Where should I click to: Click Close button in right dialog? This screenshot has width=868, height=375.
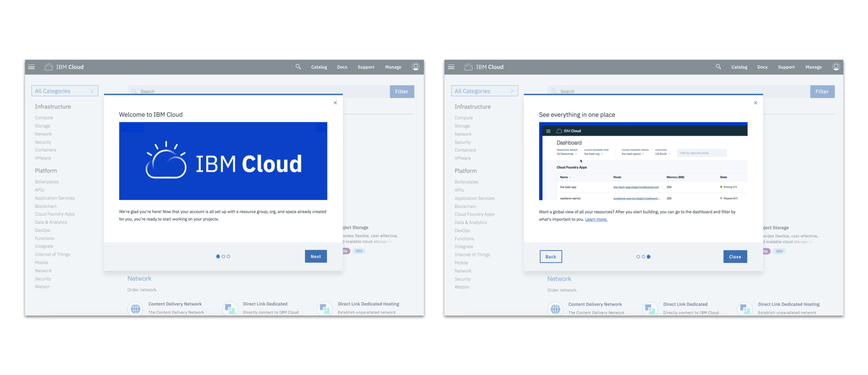coord(735,257)
